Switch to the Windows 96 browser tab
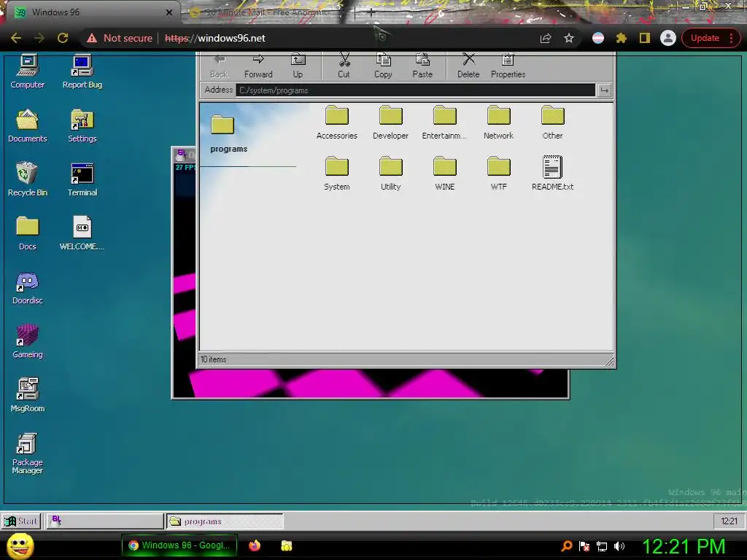747x560 pixels. tap(90, 12)
